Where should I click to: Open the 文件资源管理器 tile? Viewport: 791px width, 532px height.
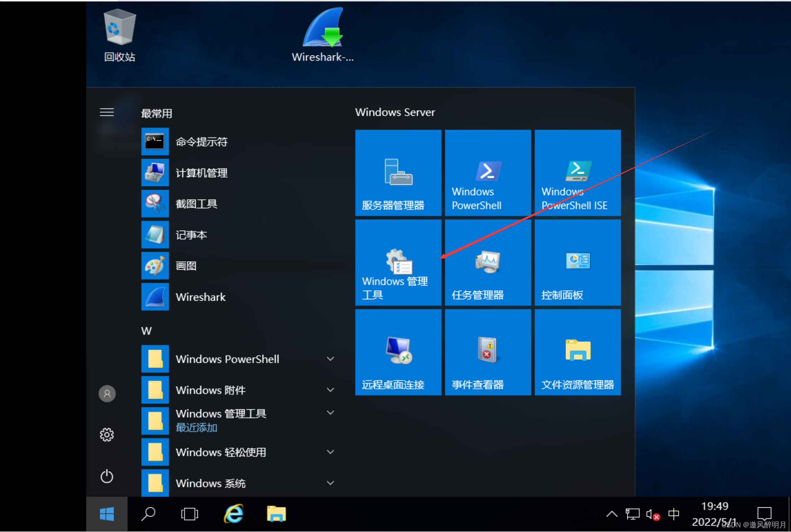pyautogui.click(x=578, y=353)
